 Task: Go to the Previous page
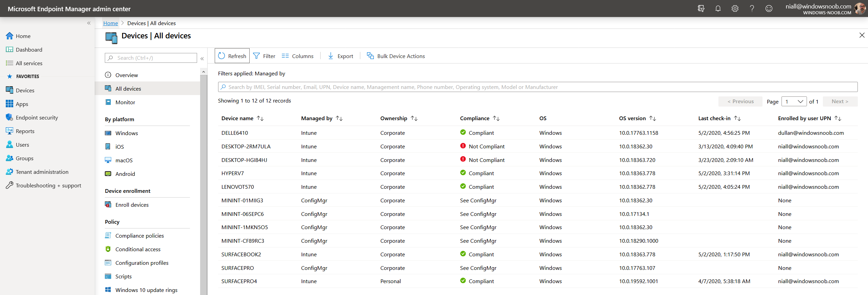coord(740,102)
